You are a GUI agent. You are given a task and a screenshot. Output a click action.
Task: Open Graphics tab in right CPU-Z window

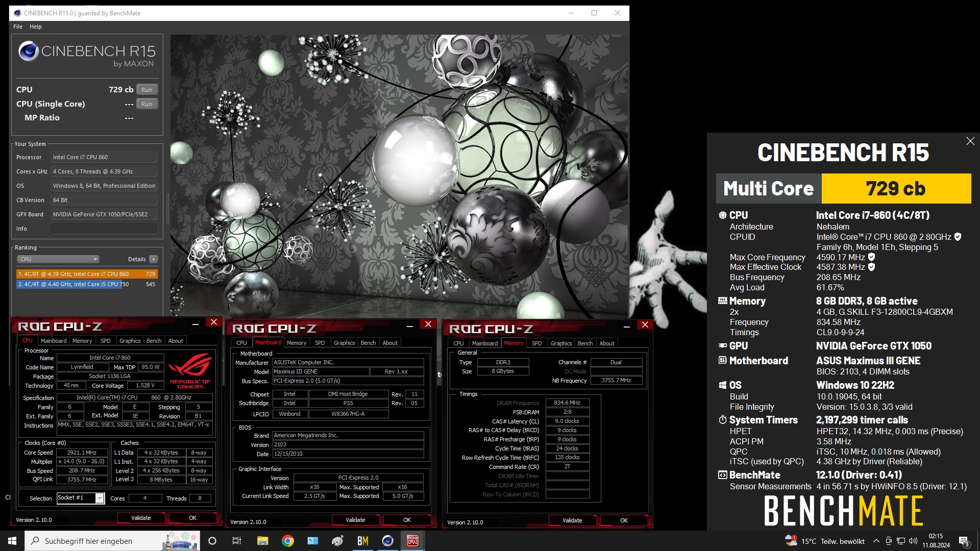561,343
